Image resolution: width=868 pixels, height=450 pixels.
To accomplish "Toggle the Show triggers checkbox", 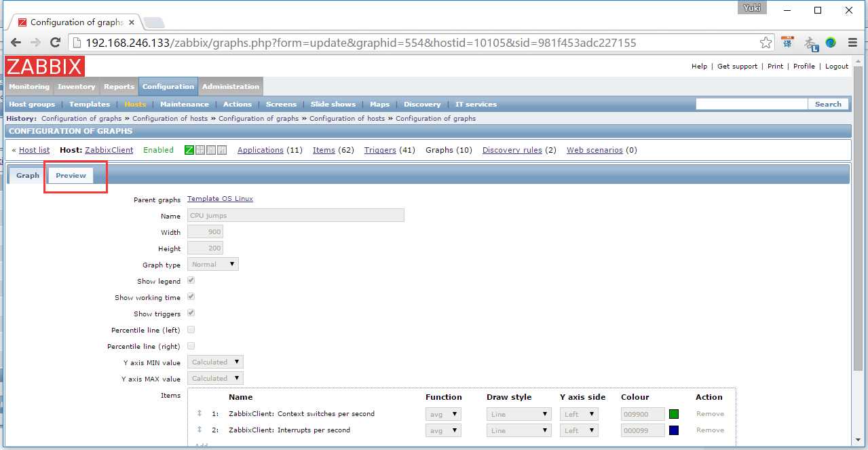I will (x=191, y=313).
